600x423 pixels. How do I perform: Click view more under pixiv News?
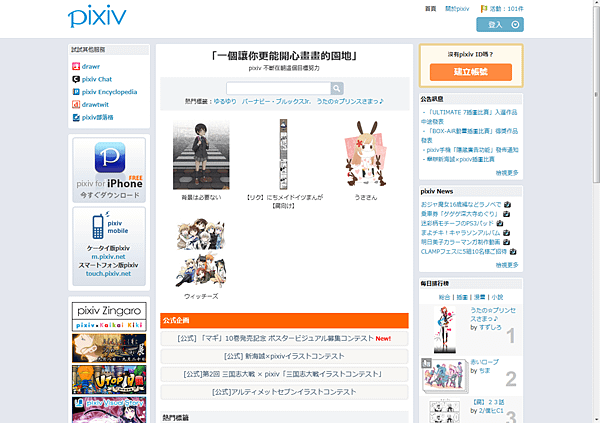507,265
